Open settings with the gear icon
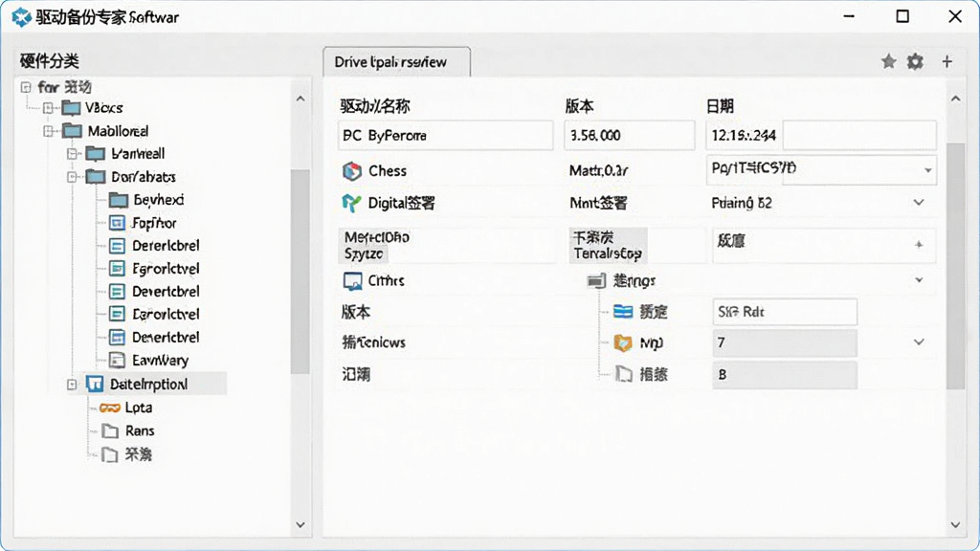The image size is (980, 551). point(915,61)
